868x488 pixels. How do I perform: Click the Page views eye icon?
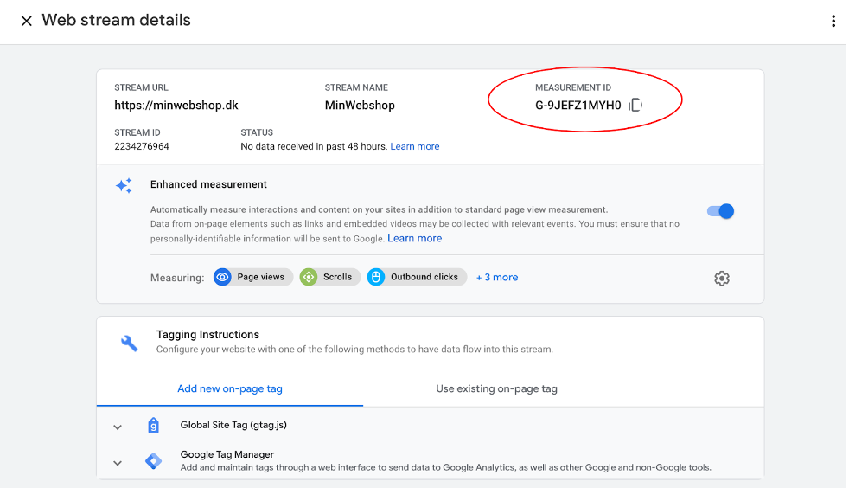pos(222,277)
